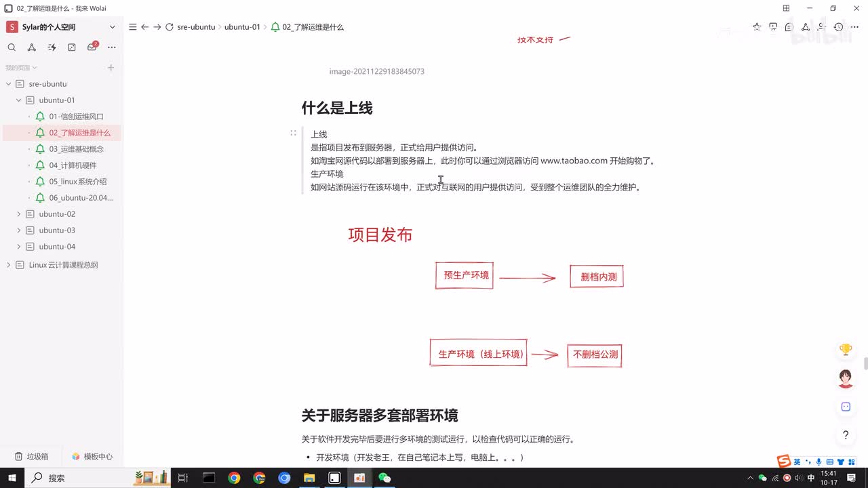
Task: Go forward with the right arrow
Action: pos(157,27)
